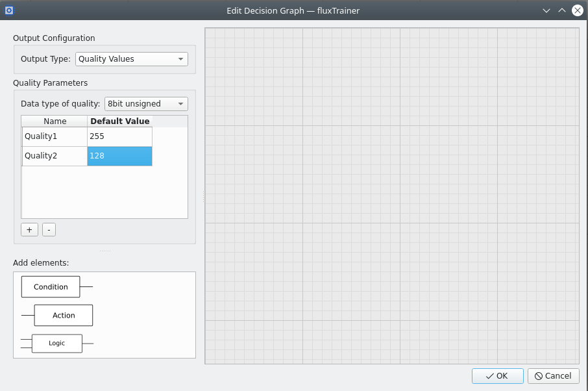Click the decision graph grid canvas
The image size is (588, 391).
[392, 196]
